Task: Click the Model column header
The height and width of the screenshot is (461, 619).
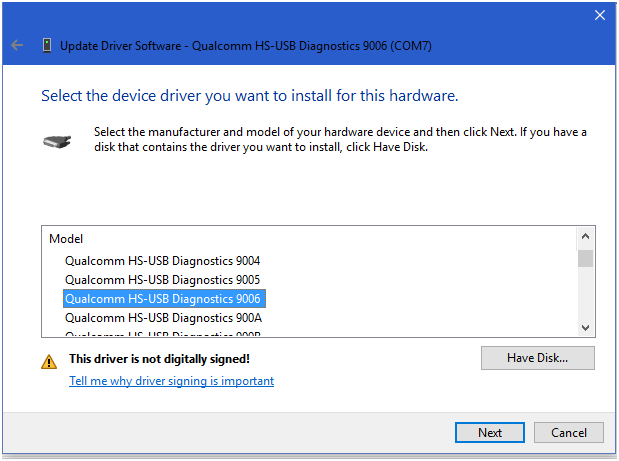Action: [x=66, y=240]
